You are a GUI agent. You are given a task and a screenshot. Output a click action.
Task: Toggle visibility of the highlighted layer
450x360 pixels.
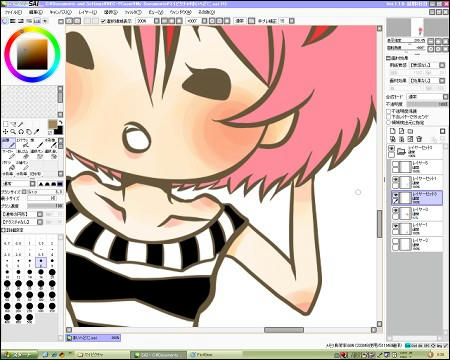[x=395, y=195]
